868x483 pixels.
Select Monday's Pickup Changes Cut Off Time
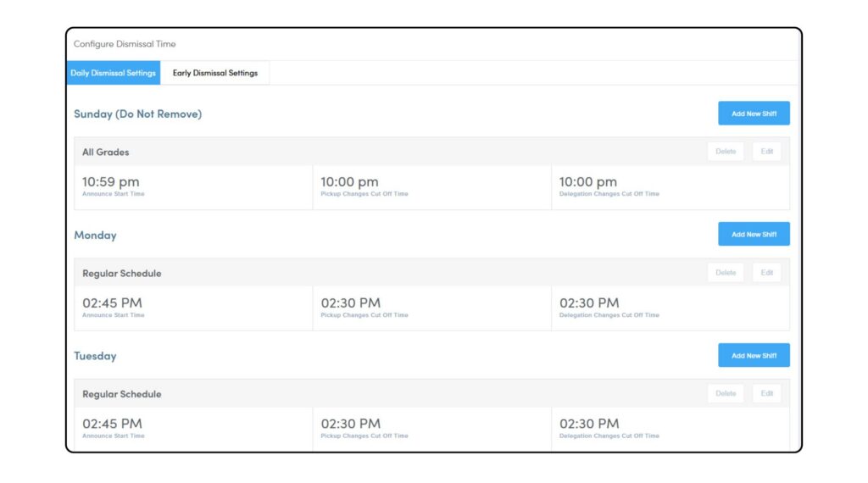(350, 303)
